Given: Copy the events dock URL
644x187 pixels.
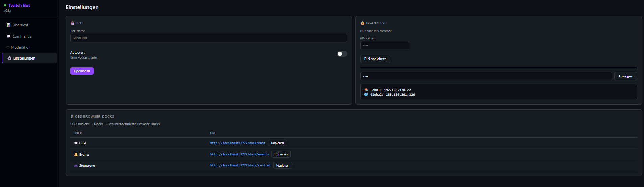Looking at the screenshot, I should pos(281,154).
